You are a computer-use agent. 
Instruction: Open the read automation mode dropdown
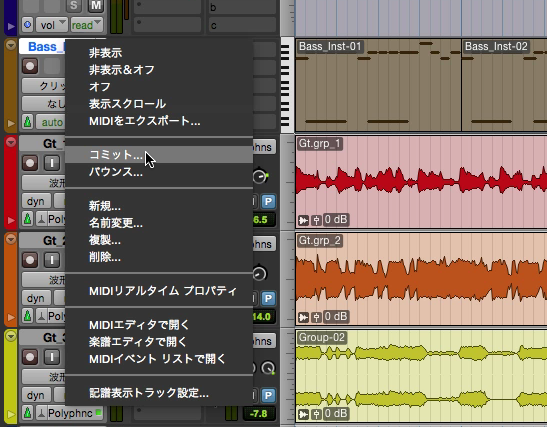point(86,25)
